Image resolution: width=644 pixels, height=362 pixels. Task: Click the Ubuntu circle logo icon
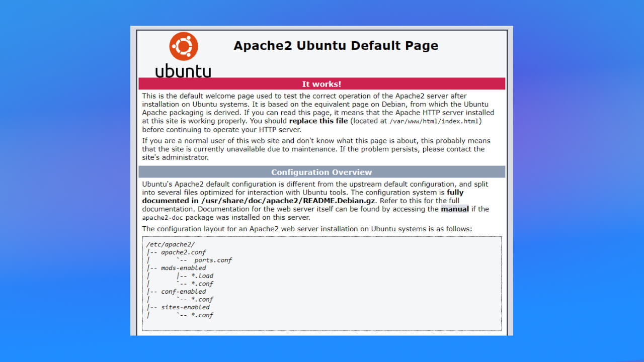[184, 46]
